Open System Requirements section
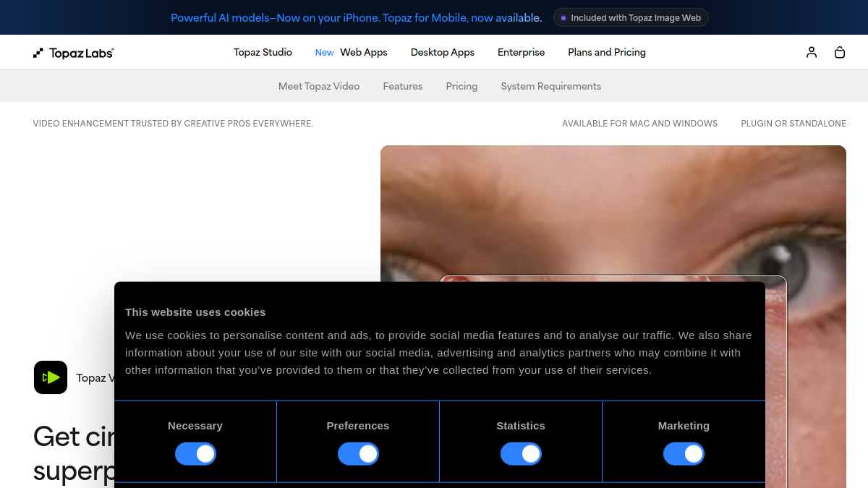Screen dimensions: 868x488 [x=551, y=86]
